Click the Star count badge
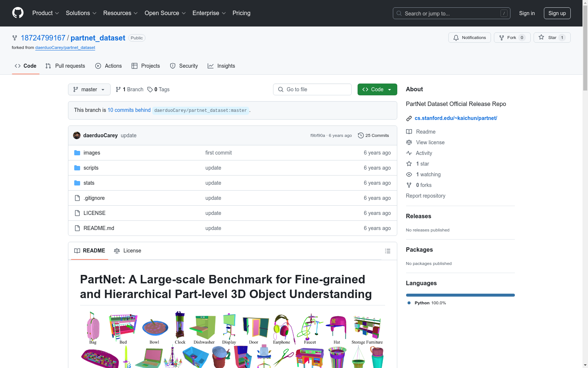This screenshot has height=368, width=588. tap(562, 38)
